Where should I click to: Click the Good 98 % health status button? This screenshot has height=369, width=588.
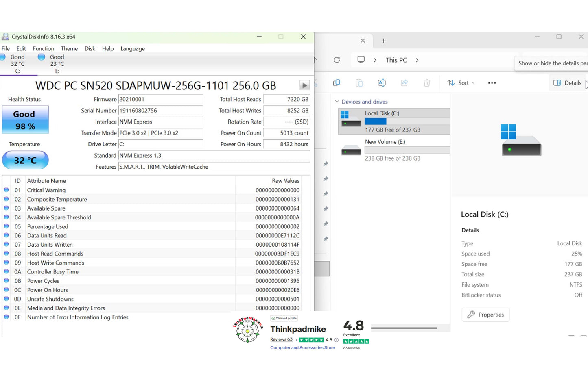[x=25, y=120]
